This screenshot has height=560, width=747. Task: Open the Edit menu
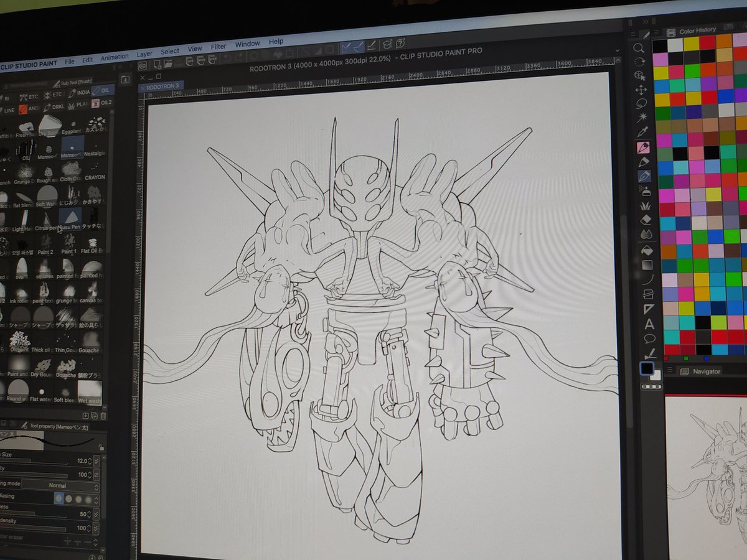87,60
